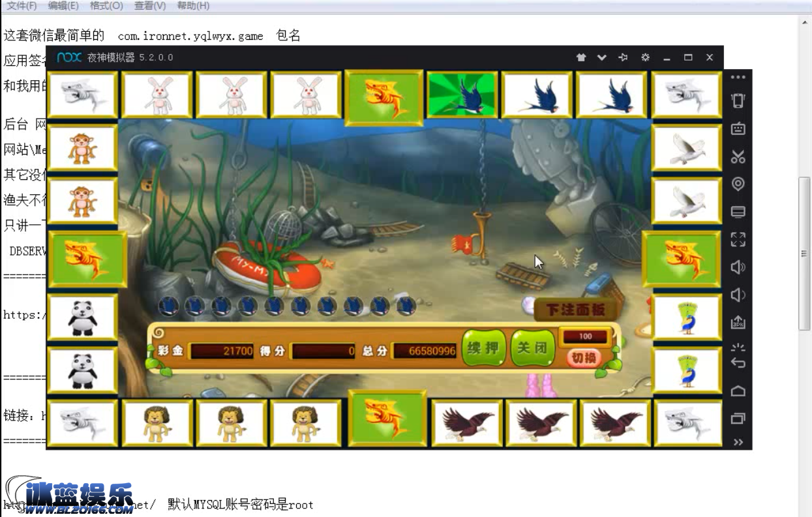The height and width of the screenshot is (517, 812).
Task: Click the 彩金 value 21700
Action: pyautogui.click(x=222, y=351)
